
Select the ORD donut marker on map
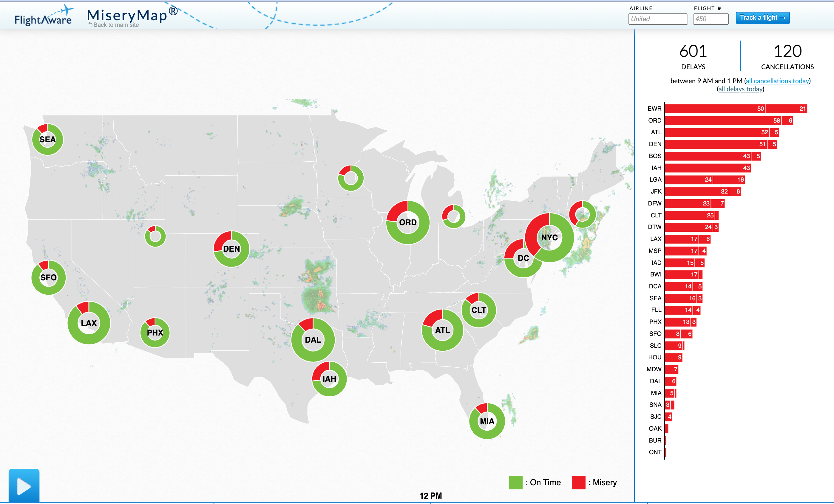(x=407, y=222)
